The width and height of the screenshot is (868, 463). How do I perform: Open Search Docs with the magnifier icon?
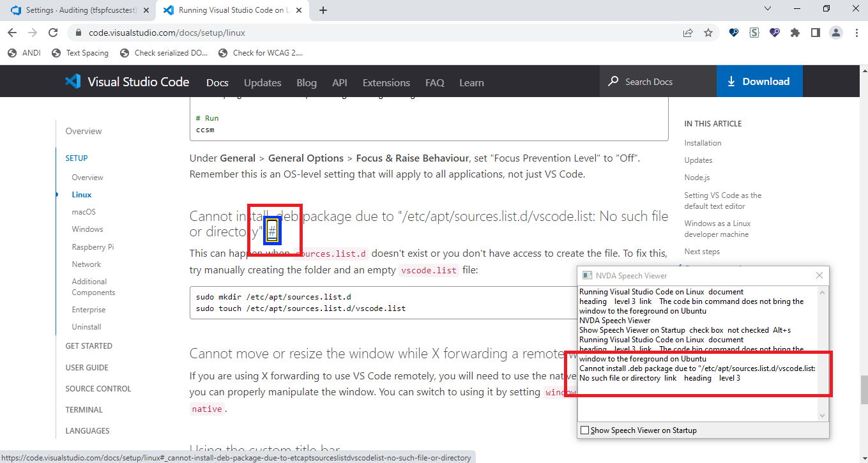(613, 81)
